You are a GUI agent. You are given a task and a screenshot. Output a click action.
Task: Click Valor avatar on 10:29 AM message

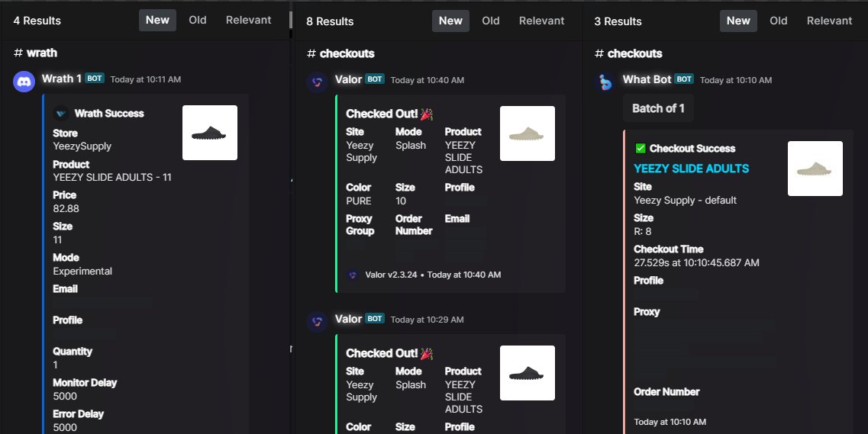coord(317,322)
